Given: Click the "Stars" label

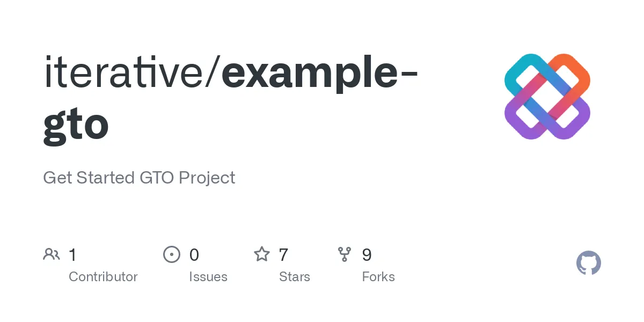Looking at the screenshot, I should tap(295, 277).
